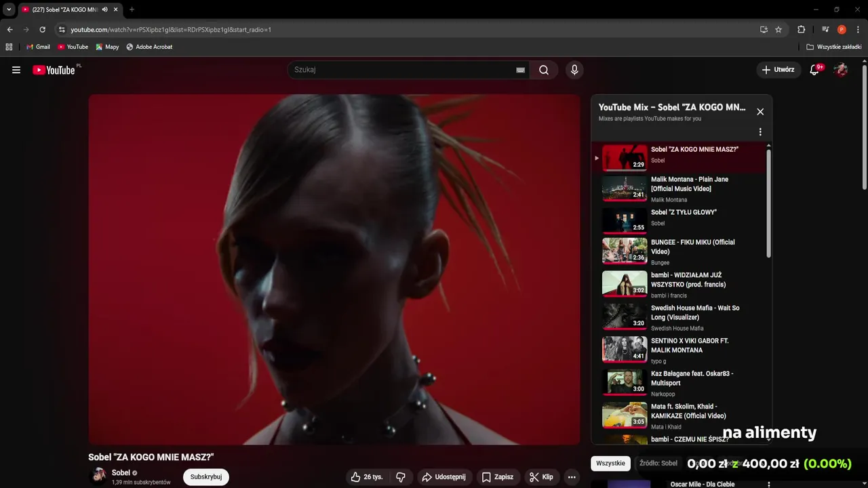Image resolution: width=868 pixels, height=488 pixels.
Task: Go back with browser back arrow
Action: [x=9, y=30]
